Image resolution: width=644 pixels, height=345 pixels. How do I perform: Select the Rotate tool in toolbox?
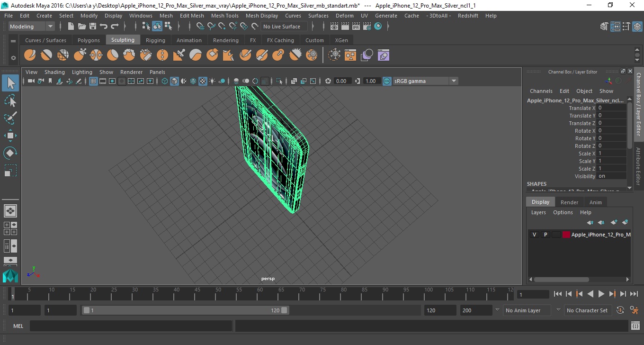point(10,153)
